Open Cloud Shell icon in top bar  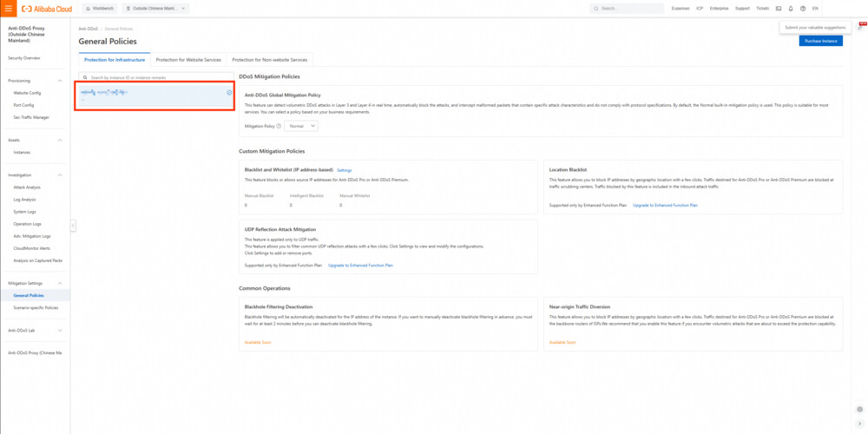point(779,9)
